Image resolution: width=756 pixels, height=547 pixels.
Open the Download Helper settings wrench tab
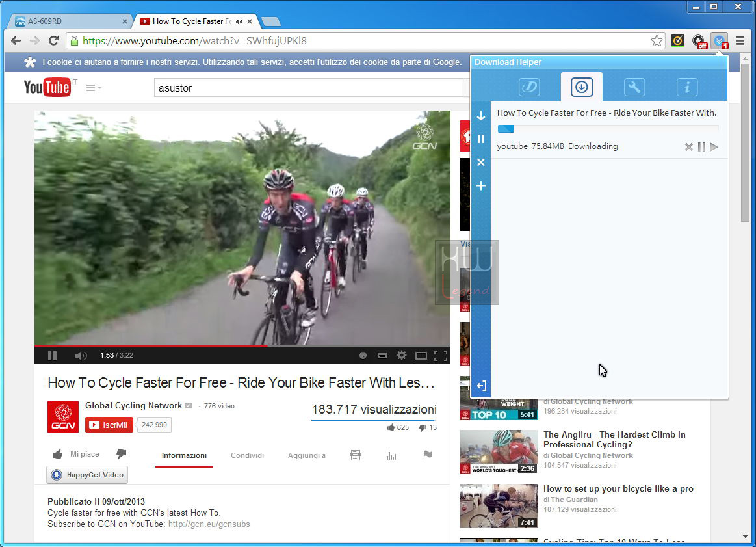point(634,87)
